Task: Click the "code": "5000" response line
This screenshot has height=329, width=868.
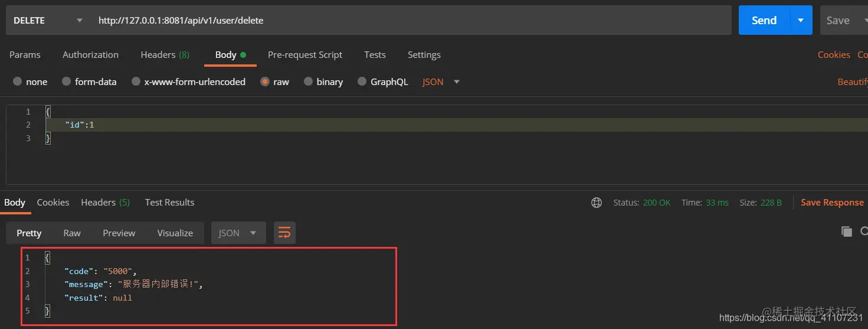Action: pyautogui.click(x=100, y=271)
